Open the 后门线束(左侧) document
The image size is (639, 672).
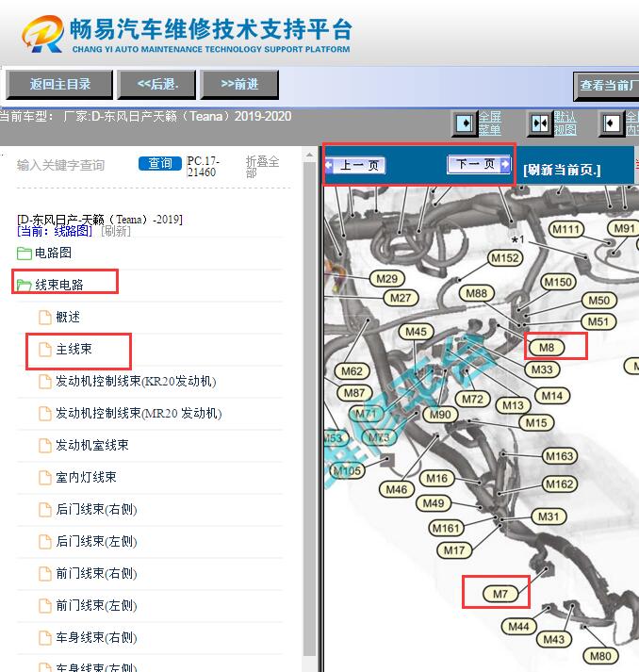(96, 541)
